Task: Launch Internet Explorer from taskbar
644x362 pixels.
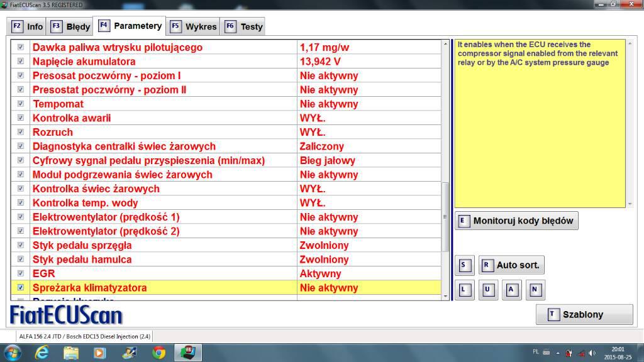Action: click(42, 353)
